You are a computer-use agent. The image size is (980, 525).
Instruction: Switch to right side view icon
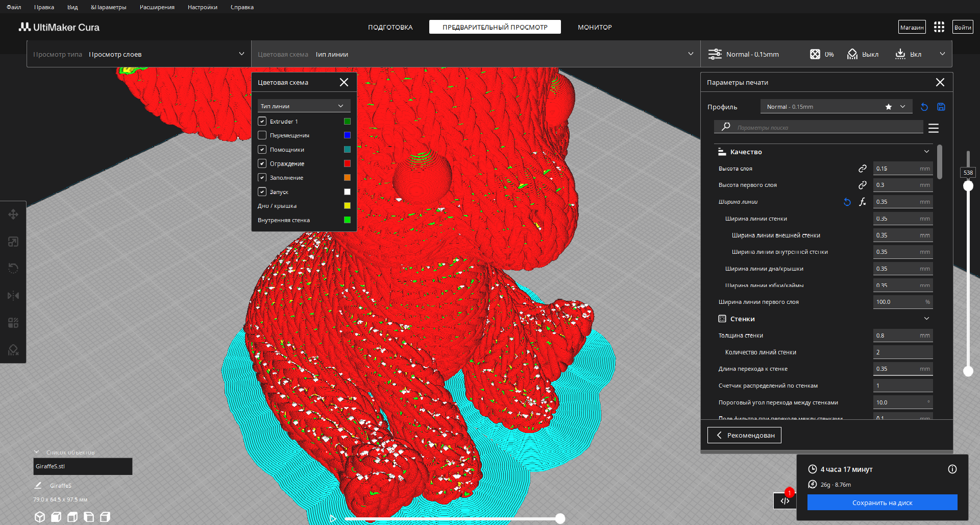[105, 517]
